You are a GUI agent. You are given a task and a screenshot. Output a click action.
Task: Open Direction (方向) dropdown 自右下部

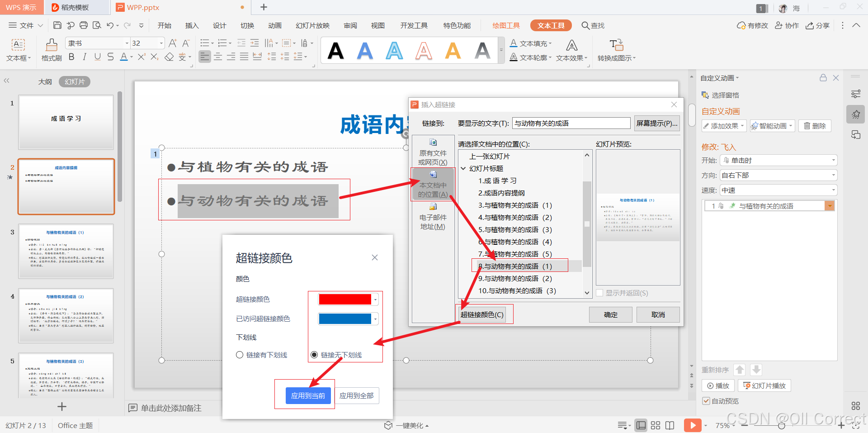click(778, 175)
